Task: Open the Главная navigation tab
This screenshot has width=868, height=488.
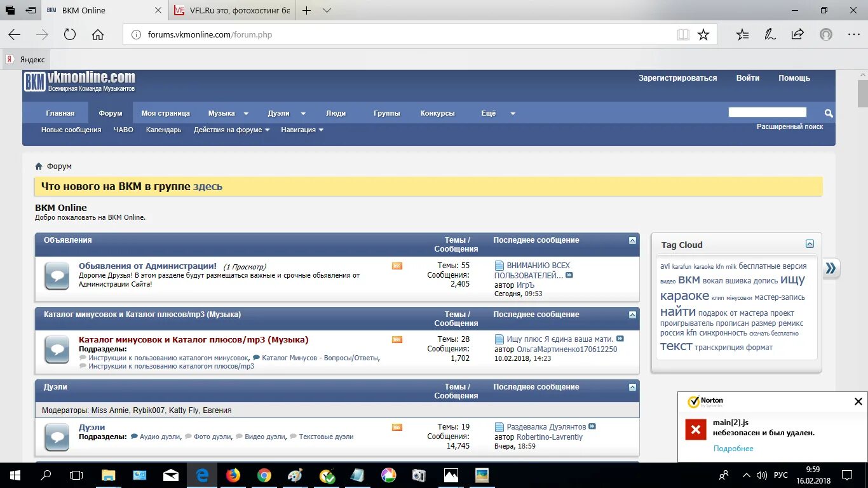Action: (x=60, y=113)
